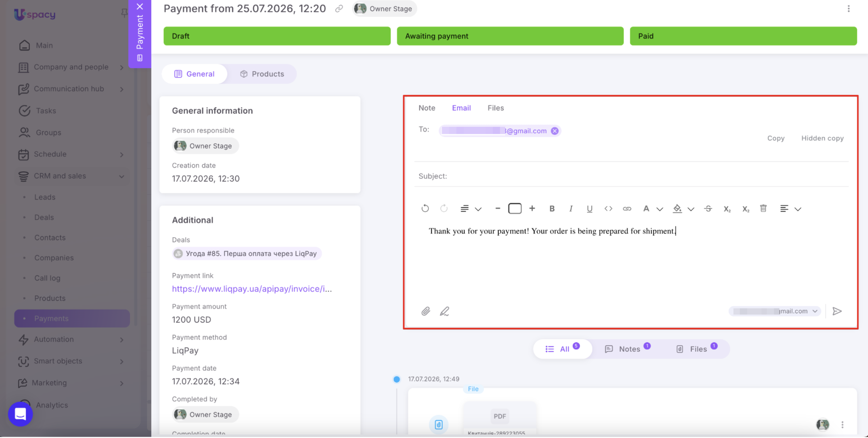868x438 pixels.
Task: Open options for the PDF file entry
Action: coord(842,424)
